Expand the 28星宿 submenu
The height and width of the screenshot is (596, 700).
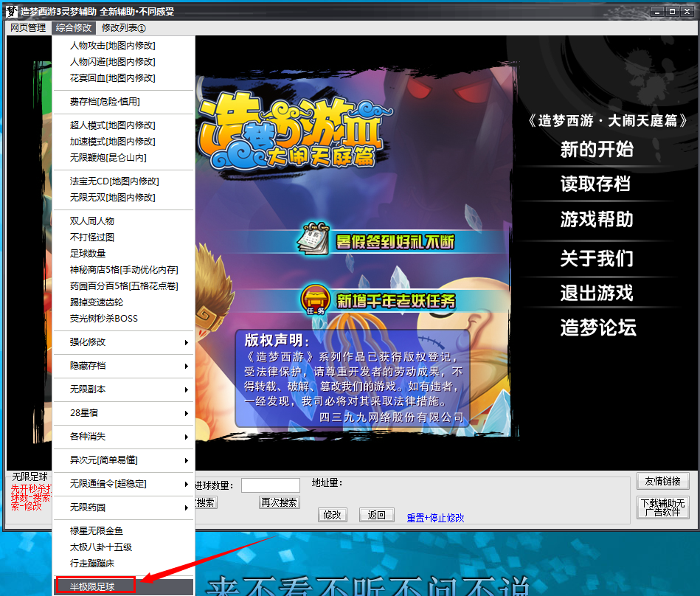[x=124, y=413]
